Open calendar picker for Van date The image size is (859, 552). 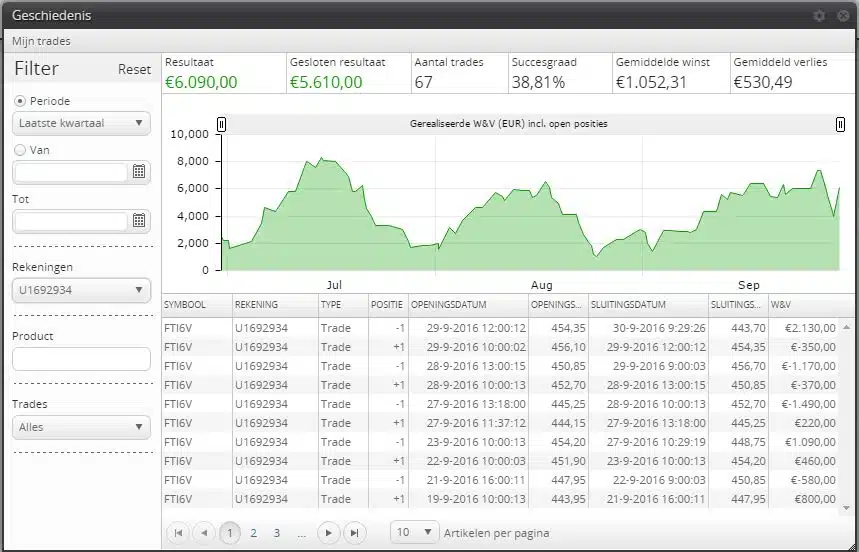[139, 172]
